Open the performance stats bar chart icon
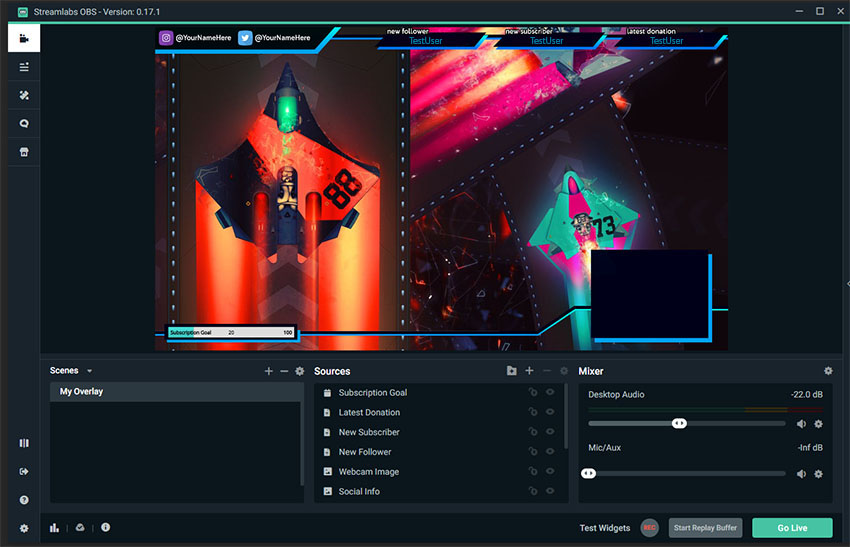The width and height of the screenshot is (850, 547). [x=54, y=527]
